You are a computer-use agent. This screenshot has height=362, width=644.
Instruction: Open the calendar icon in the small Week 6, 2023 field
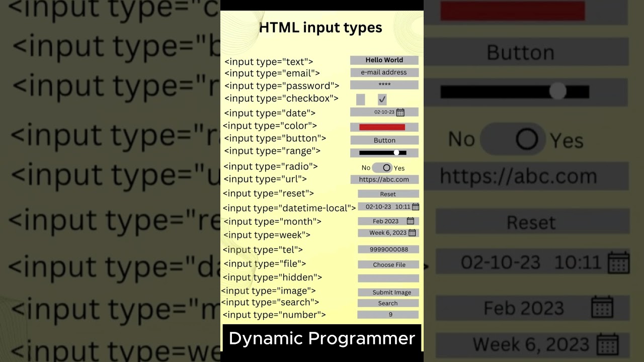413,233
